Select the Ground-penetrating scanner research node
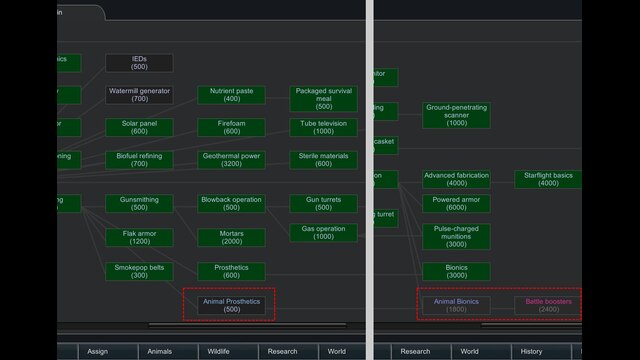This screenshot has width=640, height=360. (x=456, y=115)
